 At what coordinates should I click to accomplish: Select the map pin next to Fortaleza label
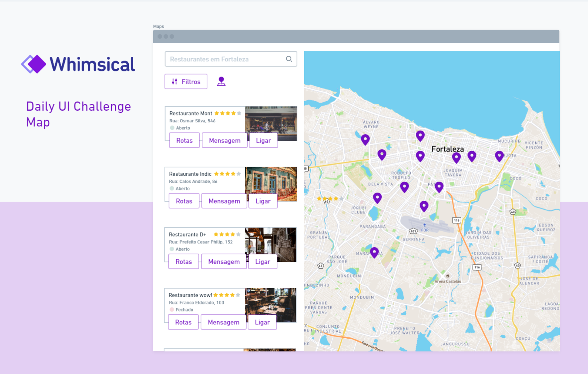point(420,155)
